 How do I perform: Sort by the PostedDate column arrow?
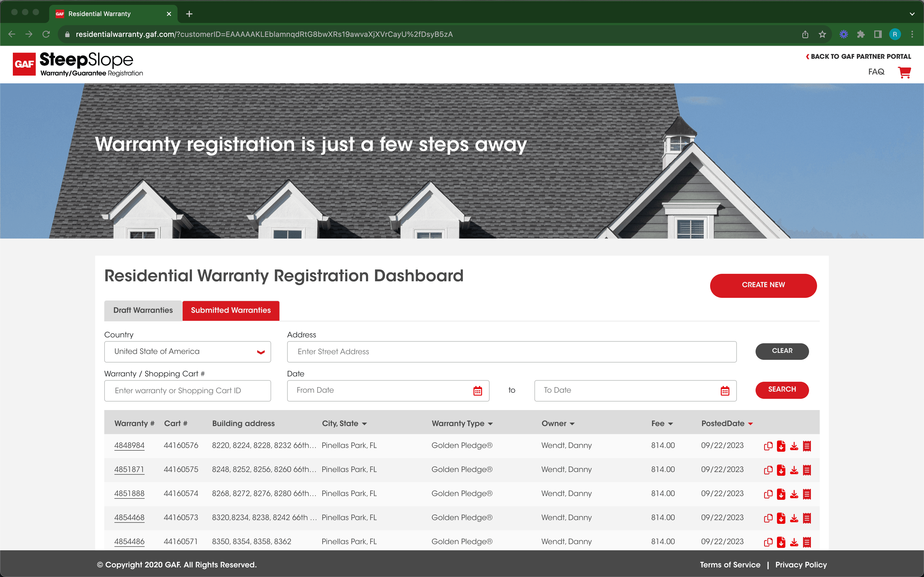click(750, 424)
